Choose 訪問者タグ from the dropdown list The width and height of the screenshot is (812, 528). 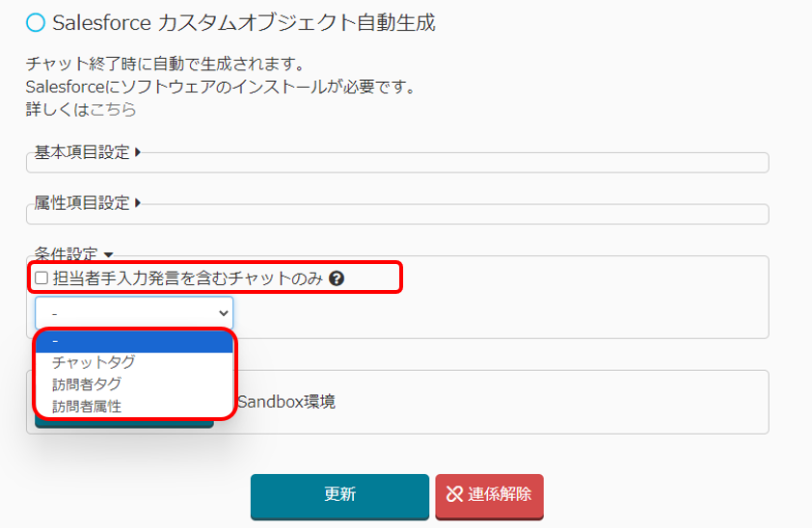point(87,384)
